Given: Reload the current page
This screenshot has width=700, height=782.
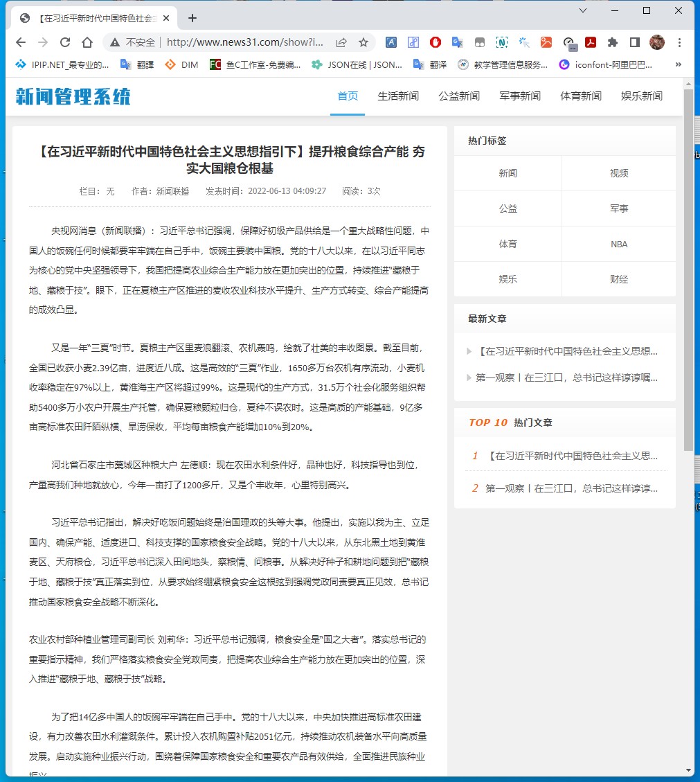Looking at the screenshot, I should [x=65, y=42].
